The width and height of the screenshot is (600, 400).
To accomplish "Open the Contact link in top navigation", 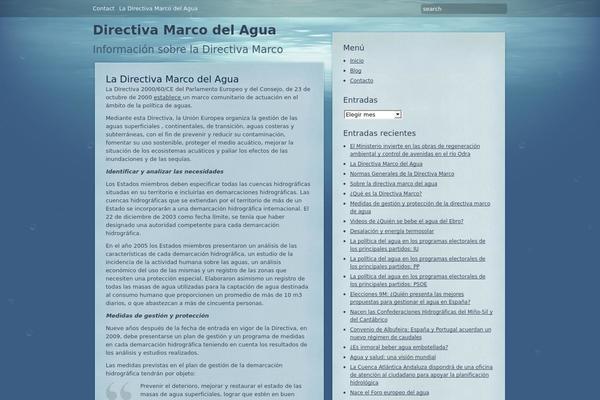I will click(x=103, y=8).
